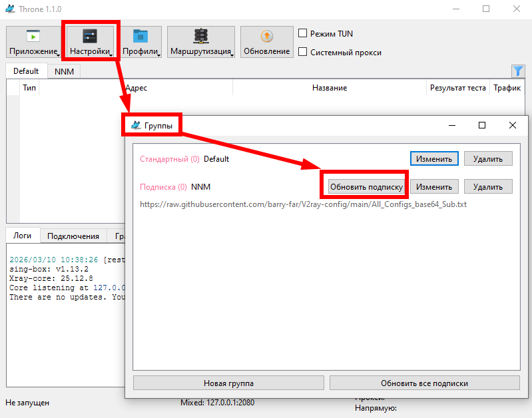
Task: Close the Группы dialog window
Action: click(513, 125)
